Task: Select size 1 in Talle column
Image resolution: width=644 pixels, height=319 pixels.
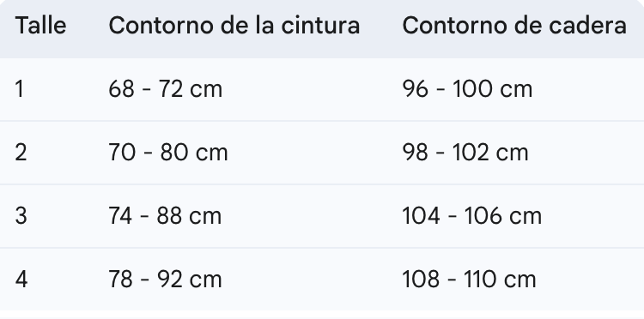Action: point(19,89)
